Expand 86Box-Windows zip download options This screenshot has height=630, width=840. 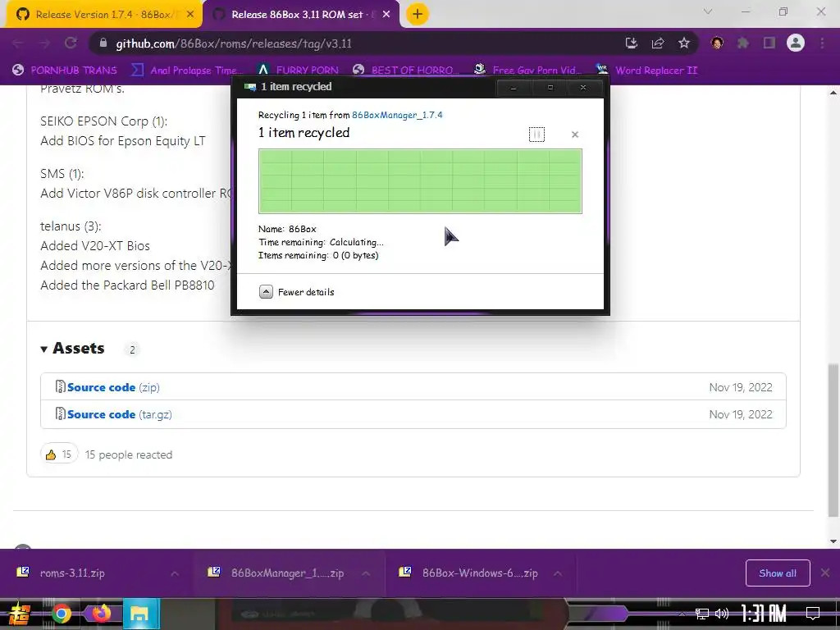[558, 573]
